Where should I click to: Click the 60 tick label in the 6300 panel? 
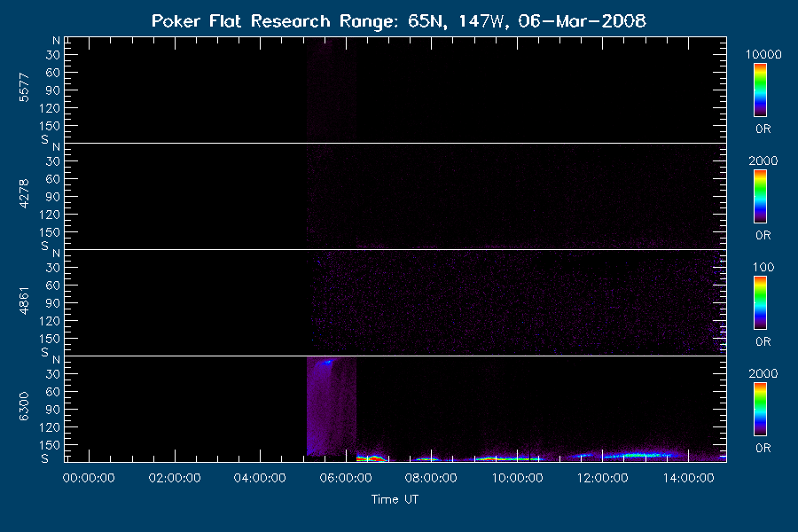53,392
